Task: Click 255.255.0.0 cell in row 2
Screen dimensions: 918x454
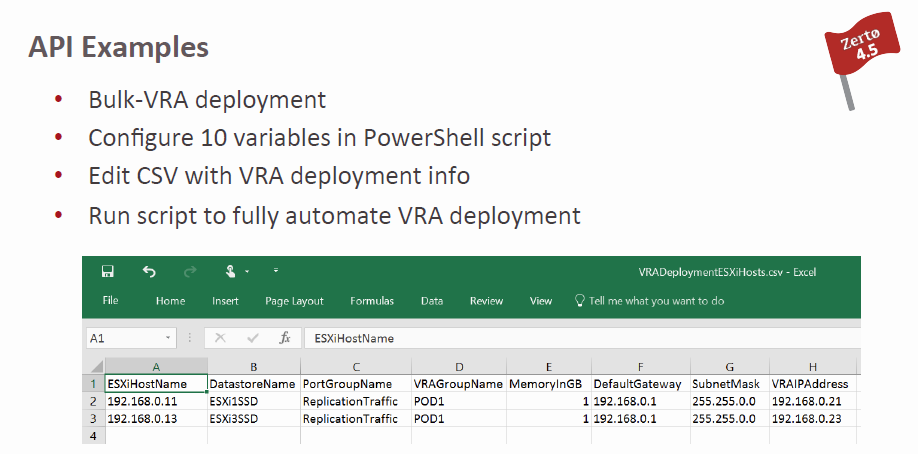Action: pyautogui.click(x=729, y=401)
